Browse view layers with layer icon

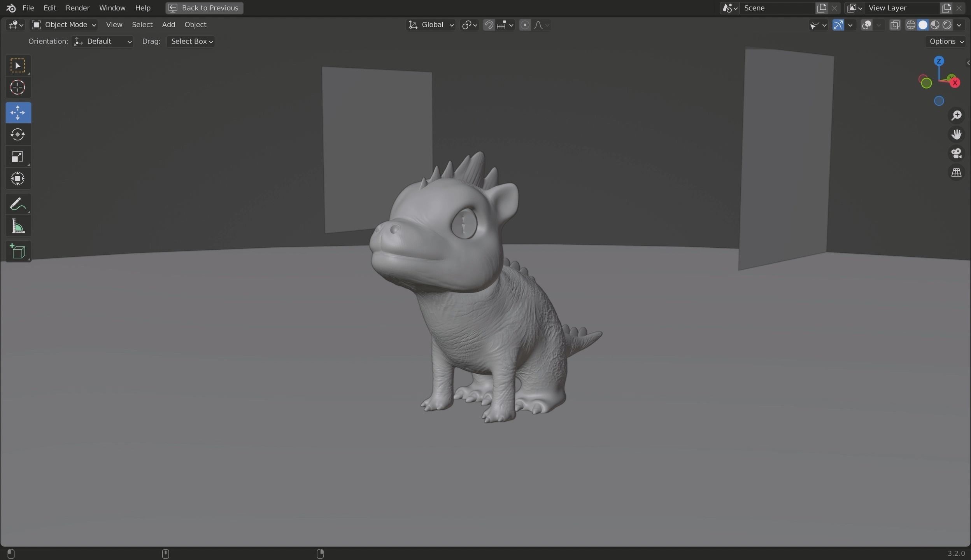[x=854, y=8]
